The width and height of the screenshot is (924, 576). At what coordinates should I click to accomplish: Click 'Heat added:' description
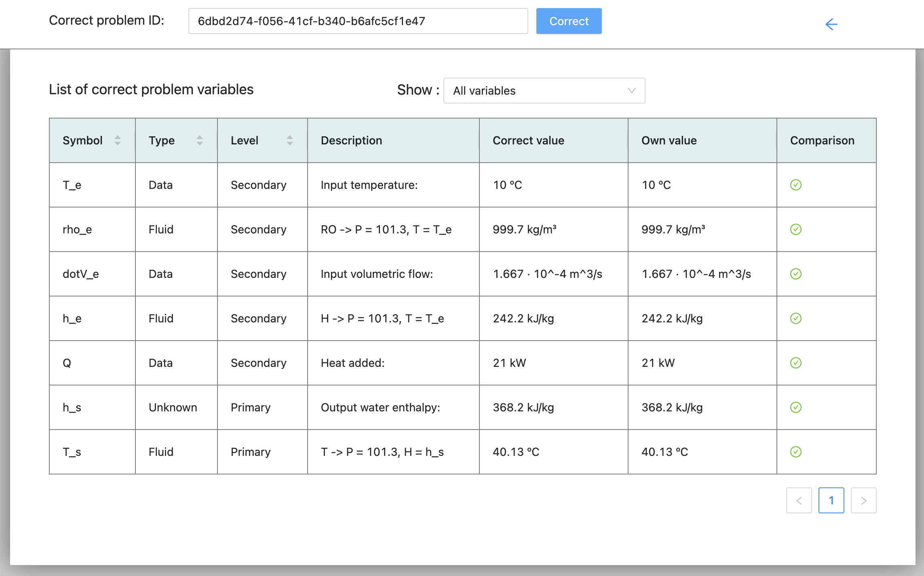pyautogui.click(x=352, y=363)
